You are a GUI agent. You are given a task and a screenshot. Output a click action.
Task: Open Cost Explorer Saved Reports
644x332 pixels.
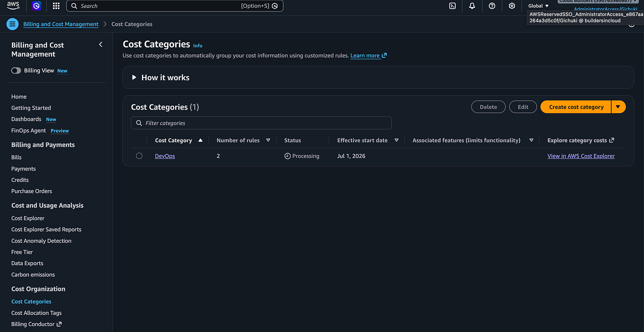point(46,229)
